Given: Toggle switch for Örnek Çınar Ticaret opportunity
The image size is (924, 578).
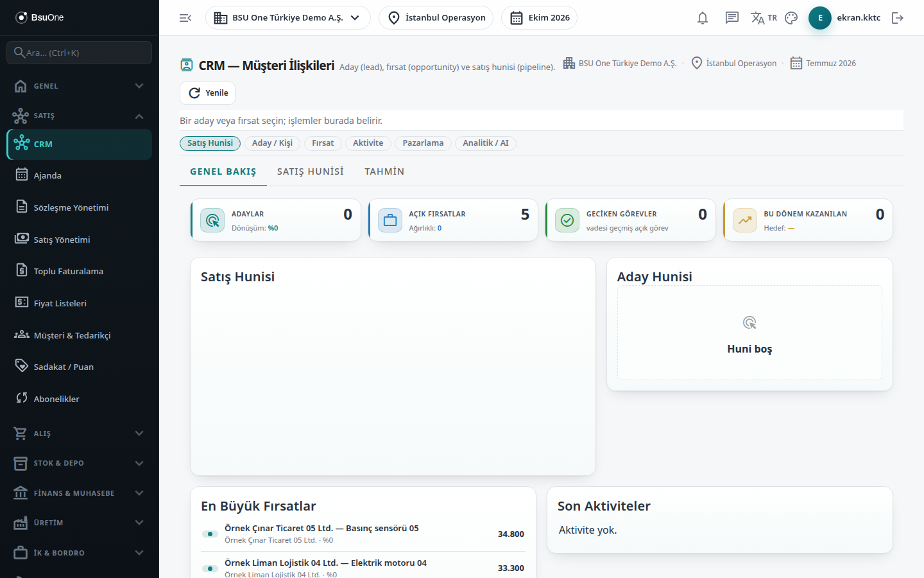Looking at the screenshot, I should (210, 534).
